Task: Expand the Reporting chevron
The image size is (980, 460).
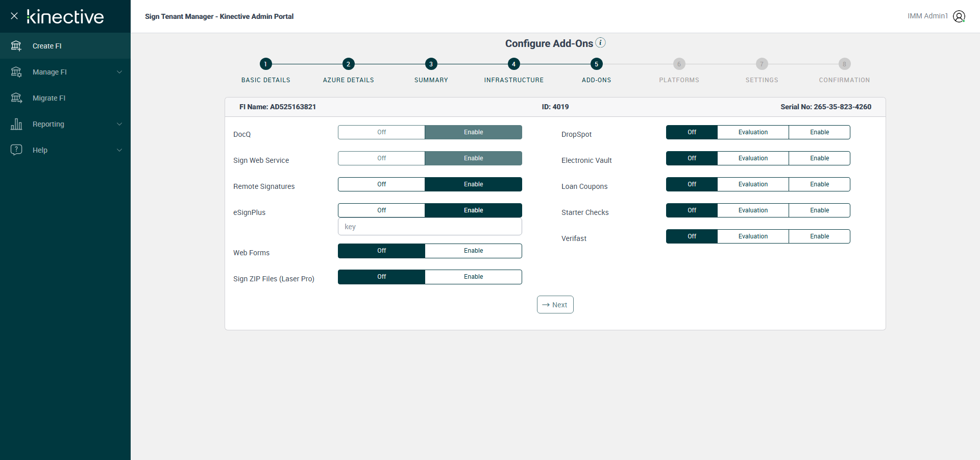Action: click(119, 124)
